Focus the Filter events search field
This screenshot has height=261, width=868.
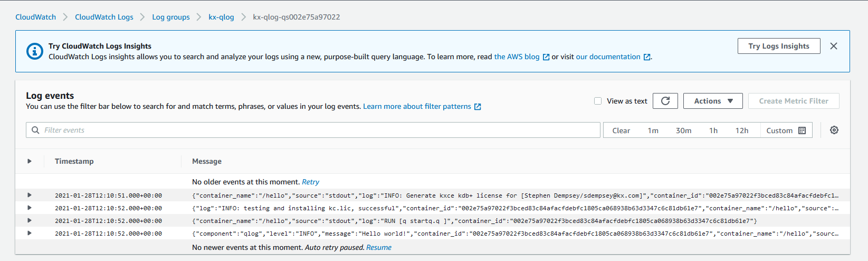[x=313, y=130]
